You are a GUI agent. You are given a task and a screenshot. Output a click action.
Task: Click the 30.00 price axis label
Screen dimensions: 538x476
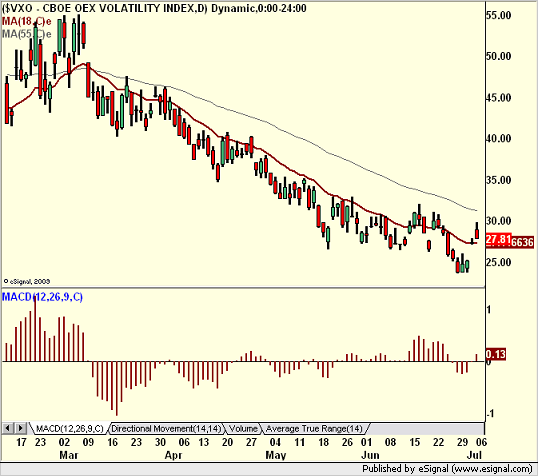click(499, 221)
